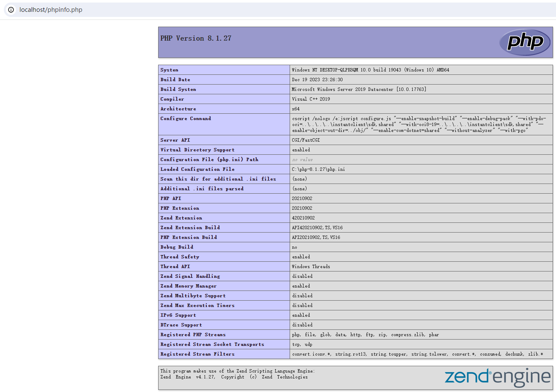This screenshot has width=556, height=392.
Task: Focus the address bar showing localhost/phpinfo.php
Action: 279,10
